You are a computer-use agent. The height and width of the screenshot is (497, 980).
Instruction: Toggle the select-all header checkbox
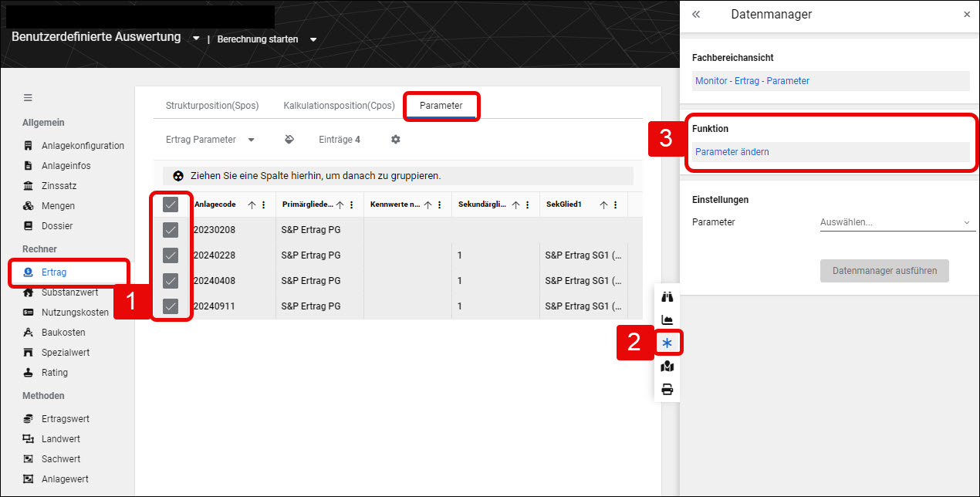point(171,205)
